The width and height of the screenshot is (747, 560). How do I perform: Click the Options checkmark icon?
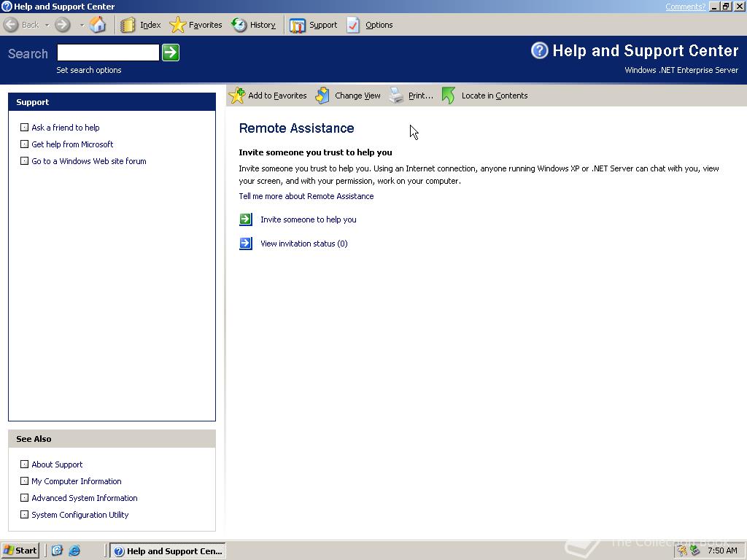(x=353, y=25)
